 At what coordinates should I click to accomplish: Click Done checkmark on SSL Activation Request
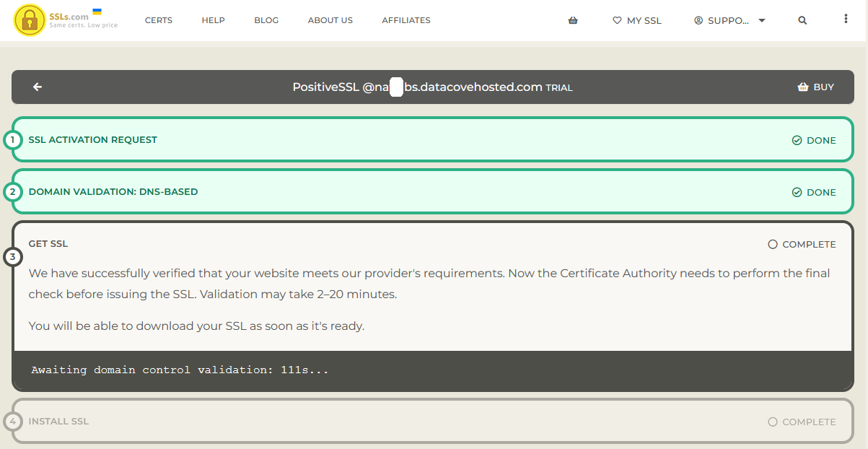click(x=797, y=141)
